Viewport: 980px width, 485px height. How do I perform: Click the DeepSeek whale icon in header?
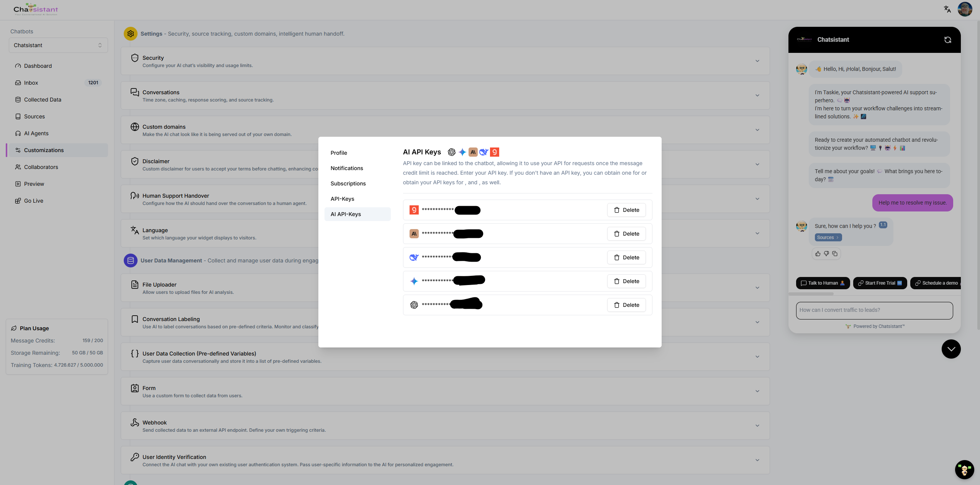pos(484,152)
